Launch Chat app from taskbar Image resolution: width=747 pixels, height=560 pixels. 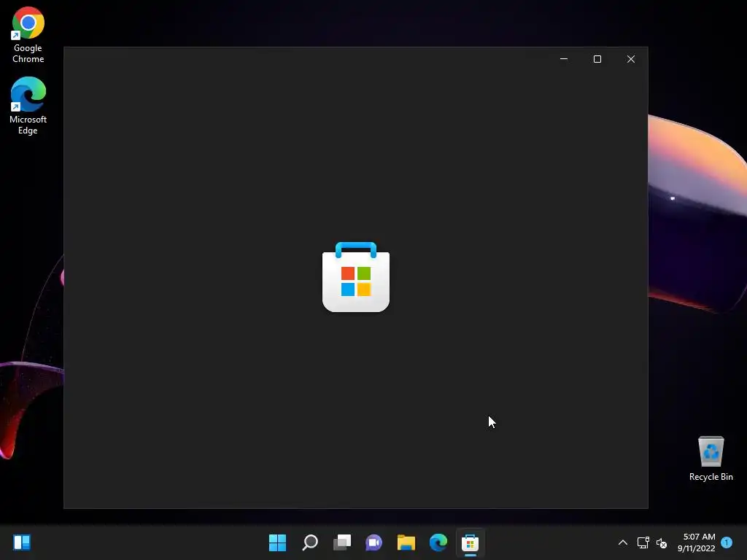point(374,542)
